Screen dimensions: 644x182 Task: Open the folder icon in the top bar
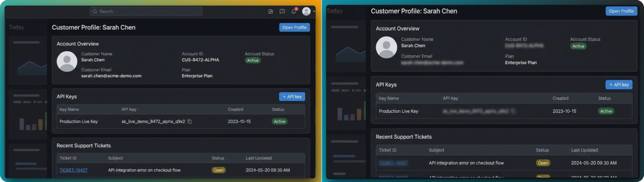pyautogui.click(x=271, y=11)
